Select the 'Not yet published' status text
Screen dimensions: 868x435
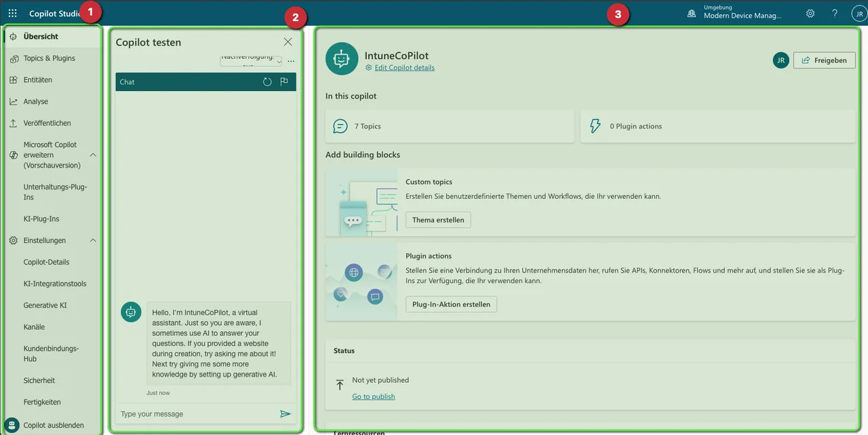click(380, 380)
